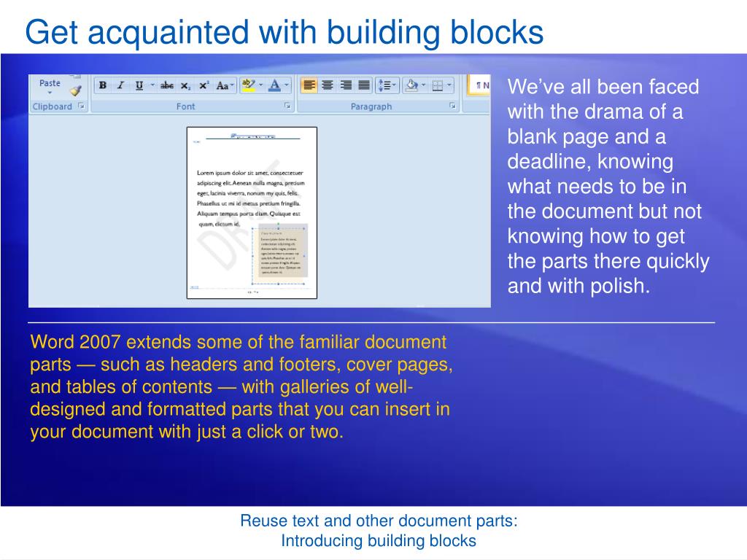Click the 'Reuse text and other document parts' footer
Viewport: 747px width, 560px height.
(x=379, y=521)
